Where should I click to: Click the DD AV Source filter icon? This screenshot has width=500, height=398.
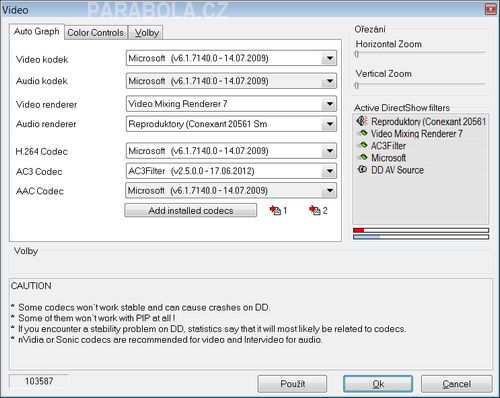[x=362, y=169]
